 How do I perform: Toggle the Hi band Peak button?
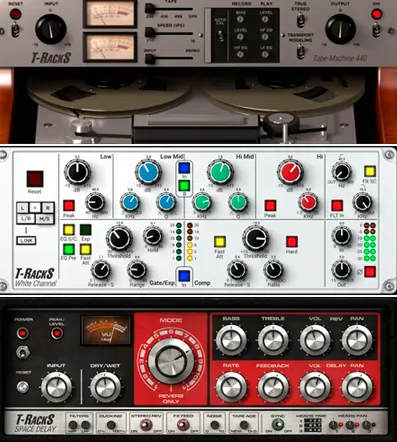pos(270,206)
